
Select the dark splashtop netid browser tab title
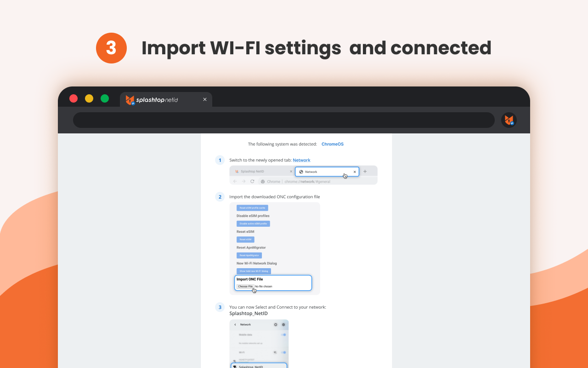click(x=157, y=100)
